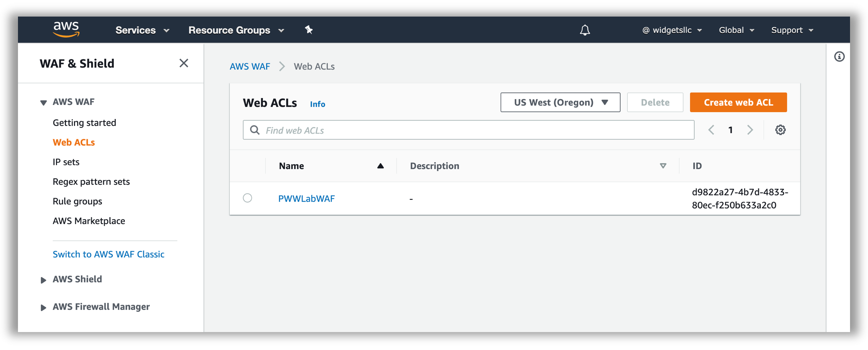Focus the Find web ACLs search field

click(468, 130)
